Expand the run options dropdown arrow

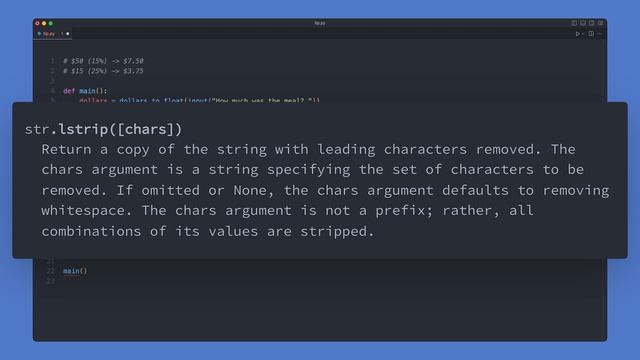[x=583, y=34]
